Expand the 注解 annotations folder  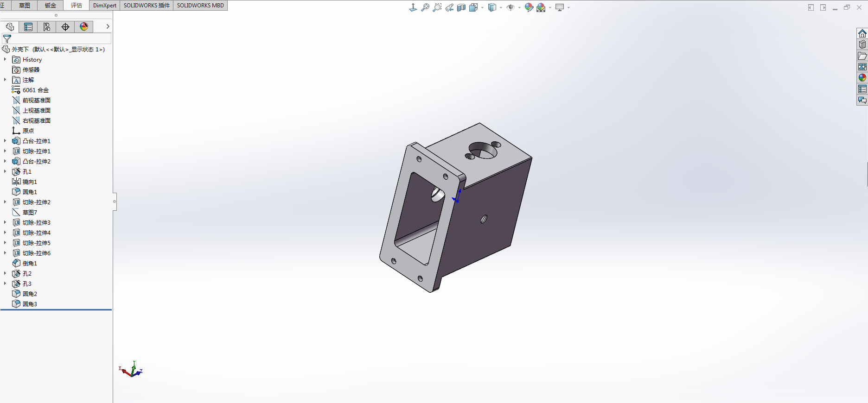click(5, 80)
